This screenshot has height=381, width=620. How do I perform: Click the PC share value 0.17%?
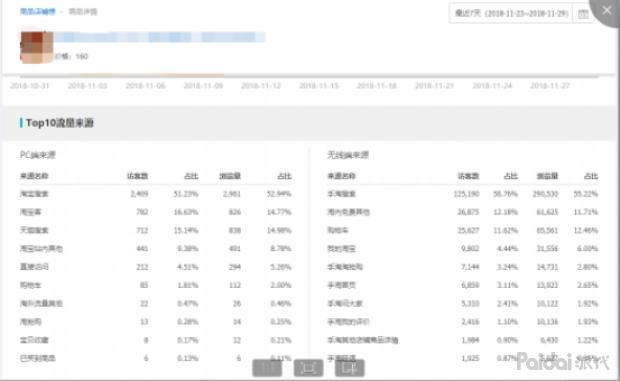(x=187, y=340)
